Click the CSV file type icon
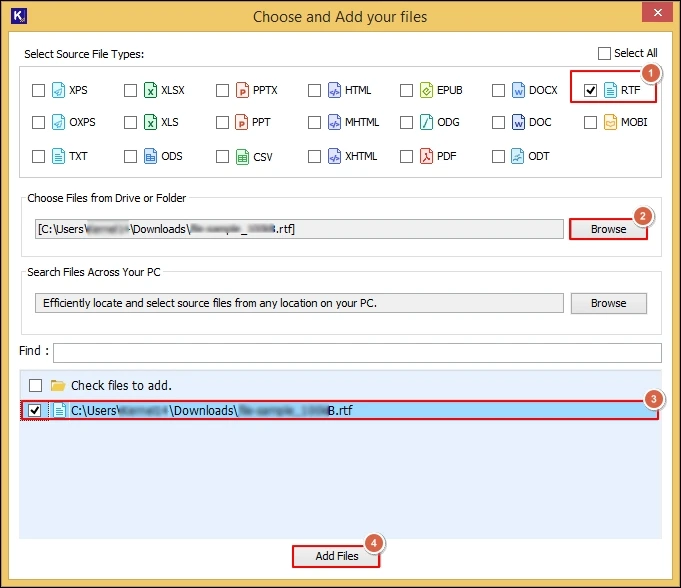Screen dimensions: 681x588 242,156
